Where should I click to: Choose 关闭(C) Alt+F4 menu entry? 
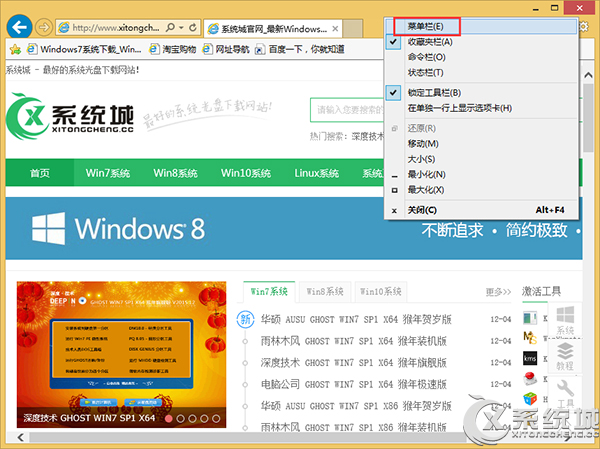point(481,210)
